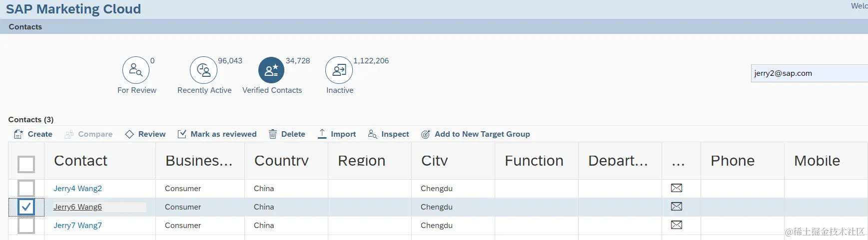868x240 pixels.
Task: Uncheck the Jerry6 Wang6 row checkbox
Action: (x=26, y=207)
